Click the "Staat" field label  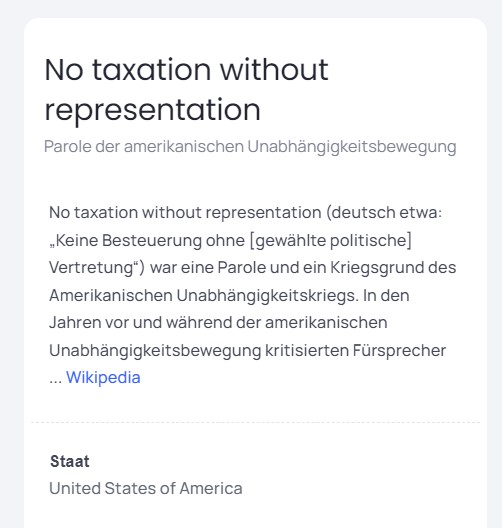(70, 461)
